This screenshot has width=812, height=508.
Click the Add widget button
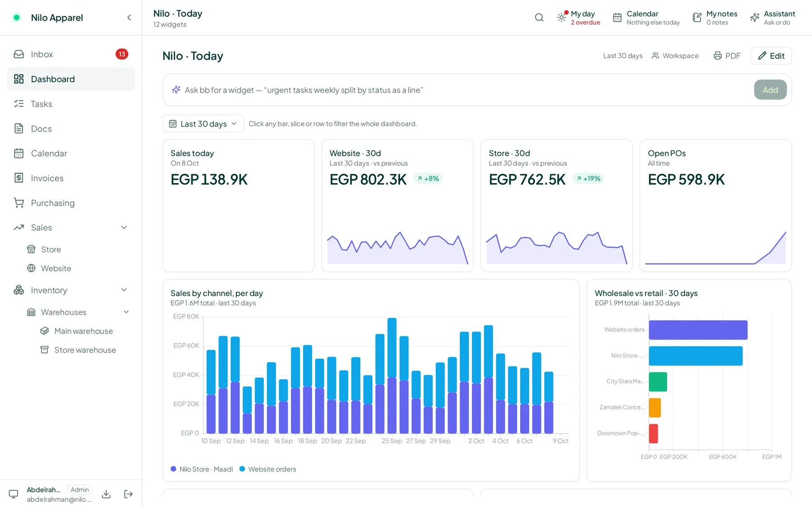(770, 90)
